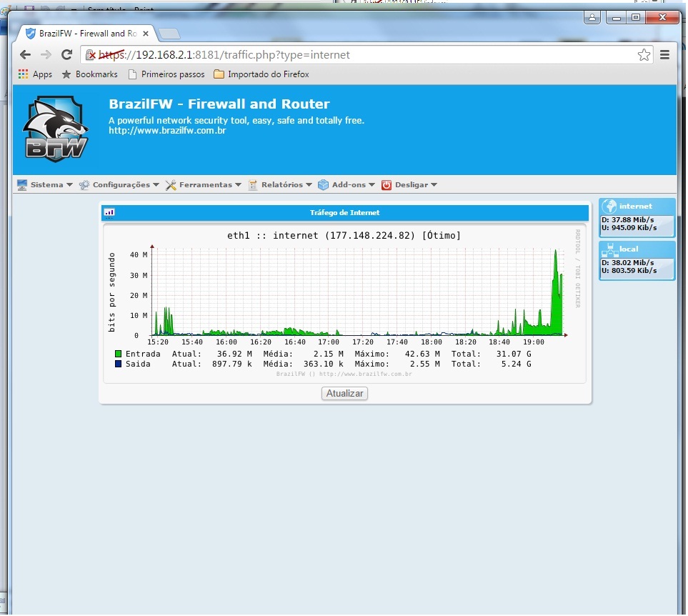688x616 pixels.
Task: Close the BrazilFW tab
Action: [x=146, y=34]
